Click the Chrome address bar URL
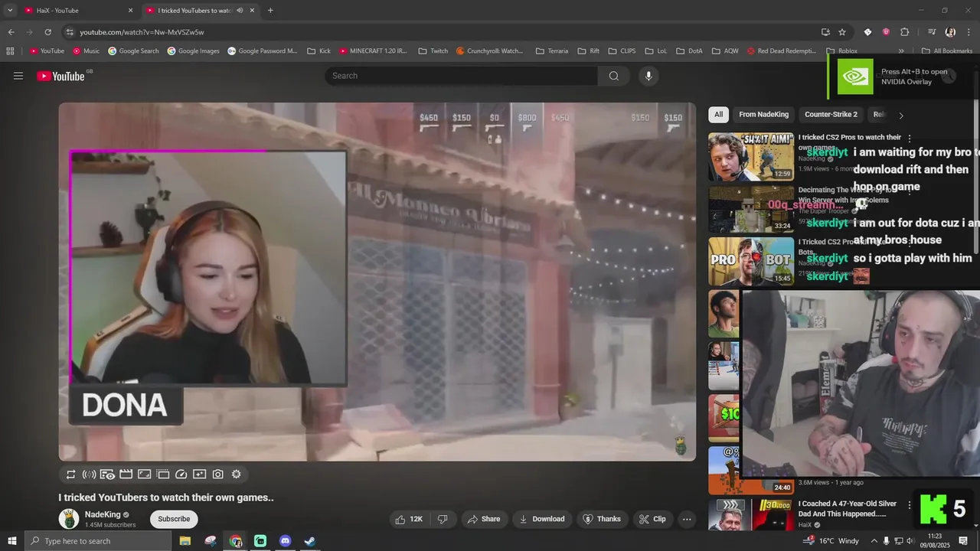980x551 pixels. 142,32
